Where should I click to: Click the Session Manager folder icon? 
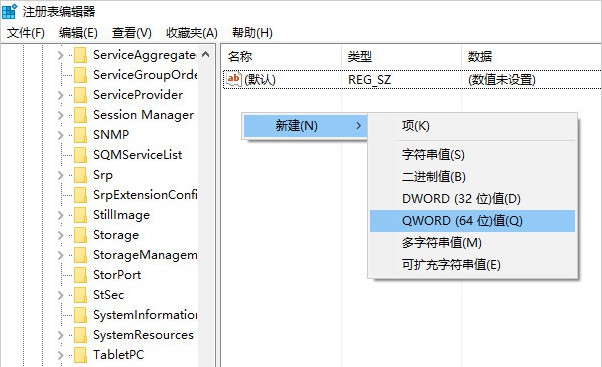pos(80,115)
